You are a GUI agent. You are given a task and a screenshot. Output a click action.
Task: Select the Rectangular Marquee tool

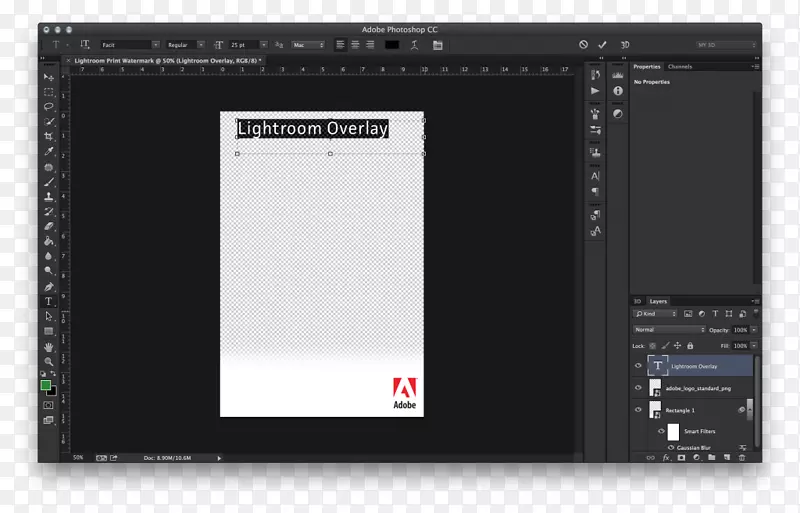tap(48, 92)
